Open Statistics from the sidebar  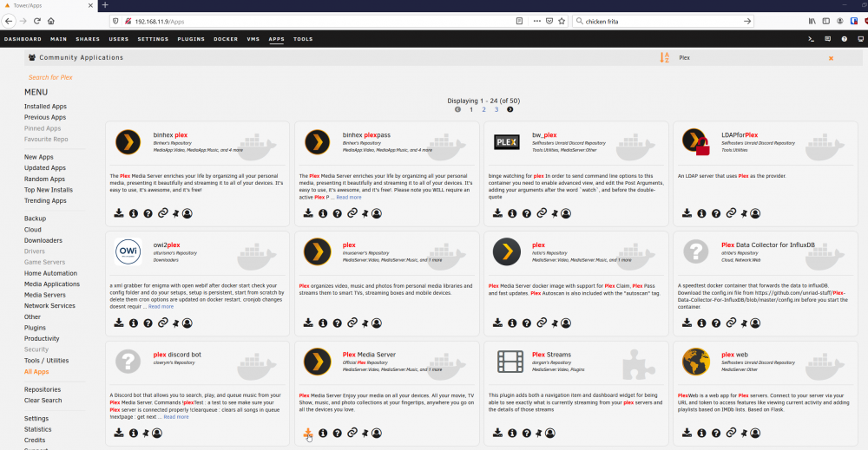[37, 429]
